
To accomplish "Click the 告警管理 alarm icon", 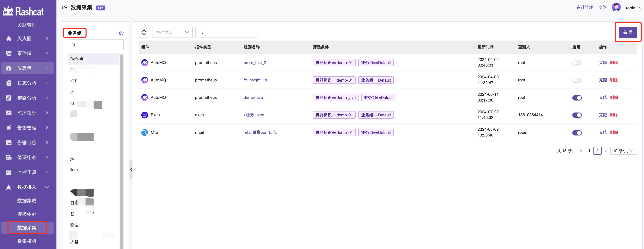I will 9,128.
